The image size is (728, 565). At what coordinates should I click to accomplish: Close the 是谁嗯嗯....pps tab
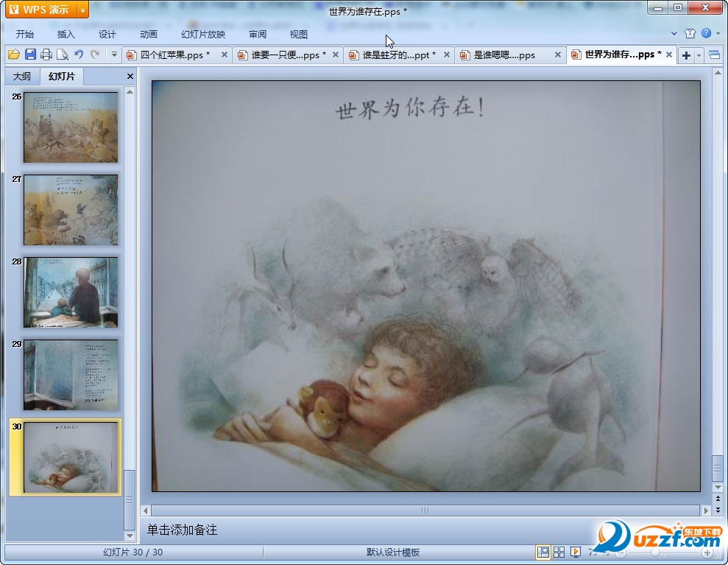click(x=558, y=55)
